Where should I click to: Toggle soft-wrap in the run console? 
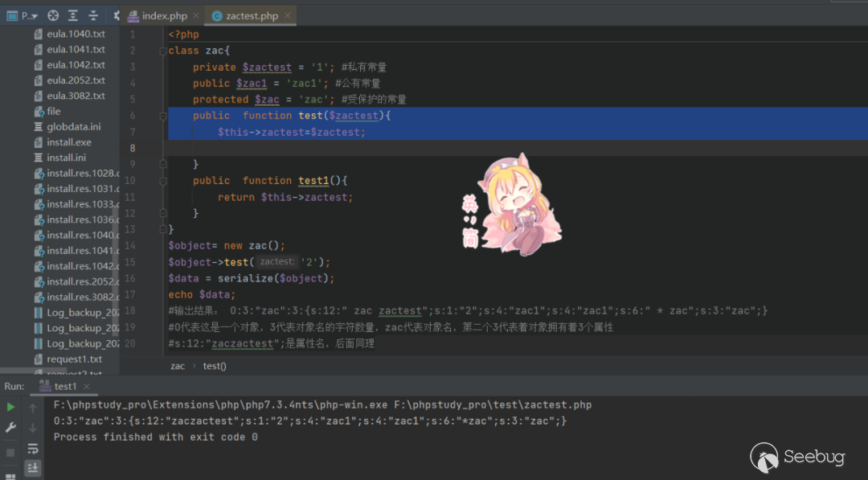[33, 449]
